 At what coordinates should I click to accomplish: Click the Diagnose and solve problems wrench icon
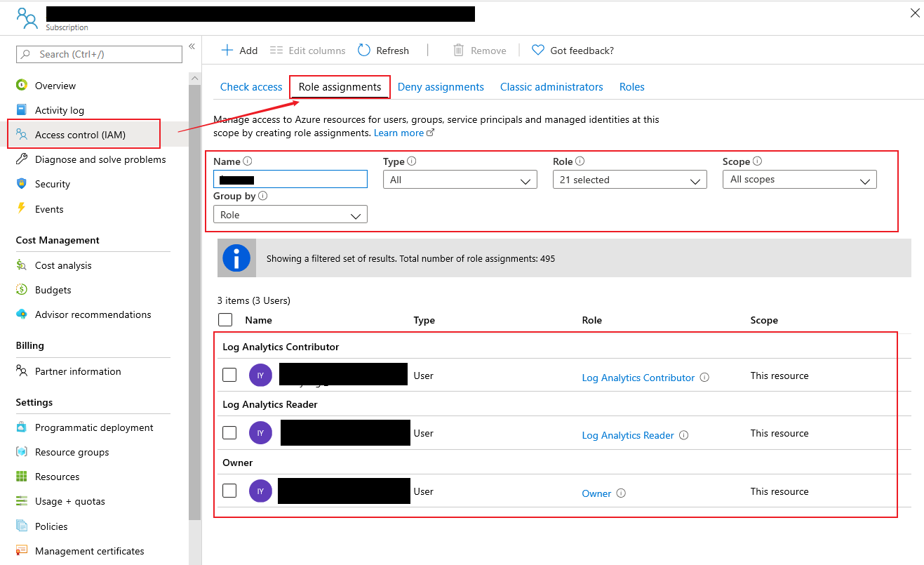click(x=21, y=159)
